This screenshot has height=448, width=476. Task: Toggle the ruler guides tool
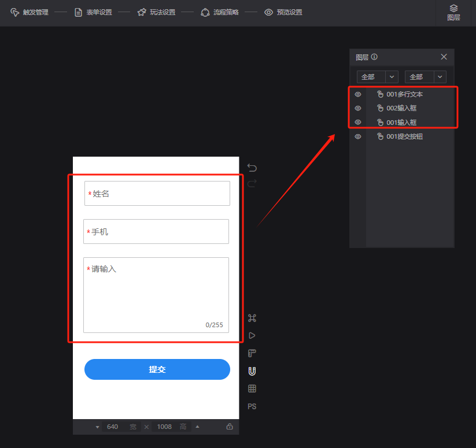click(x=252, y=353)
